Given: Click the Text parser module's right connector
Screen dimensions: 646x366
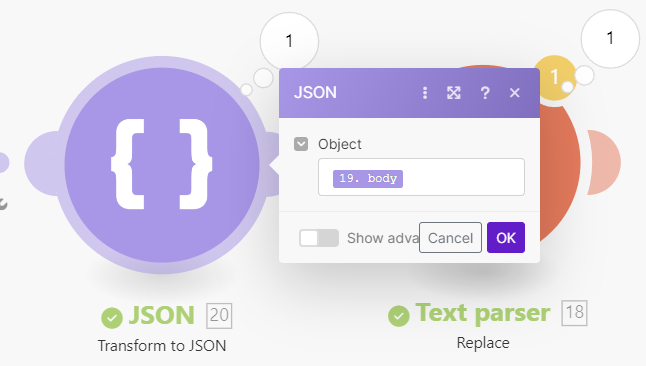Looking at the screenshot, I should tap(604, 162).
